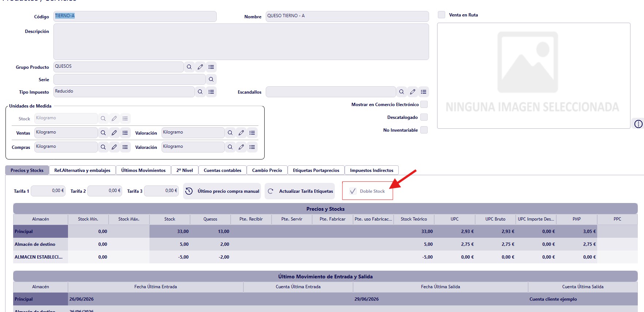644x312 pixels.
Task: Edit Ventas unit with pencil icon
Action: [x=114, y=133]
